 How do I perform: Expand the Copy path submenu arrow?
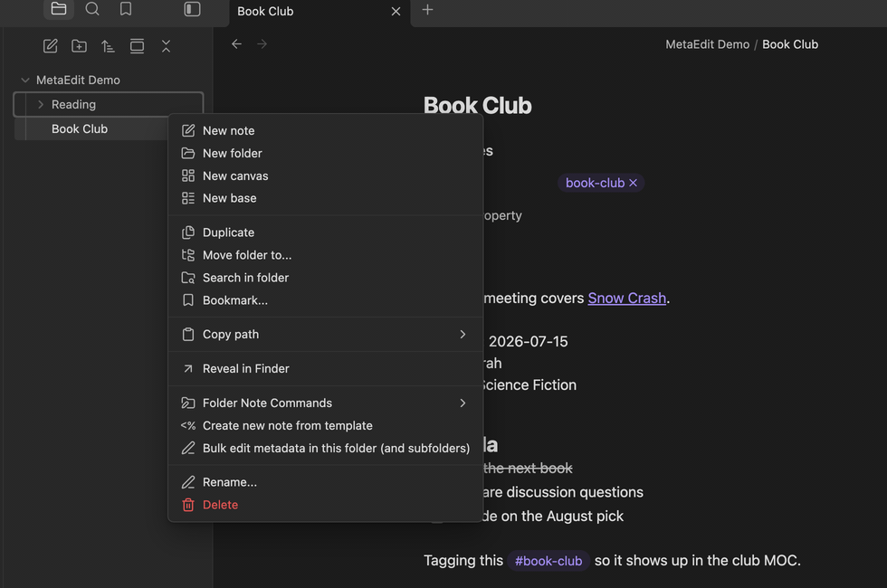pos(463,334)
